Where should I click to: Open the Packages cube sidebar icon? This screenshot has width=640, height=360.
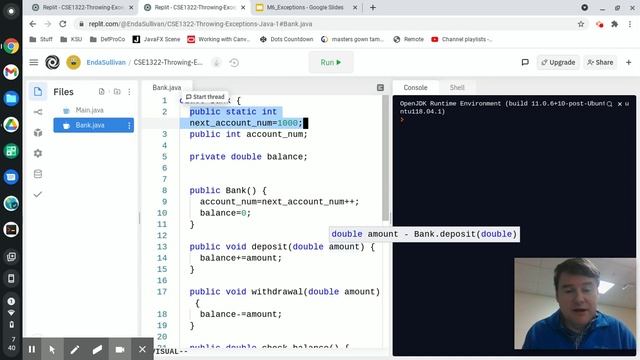(38, 133)
